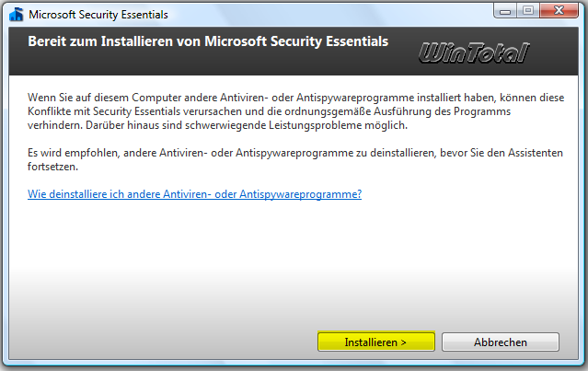Open the link about uninstalling other antivirus programs
The width and height of the screenshot is (588, 371).
point(194,194)
